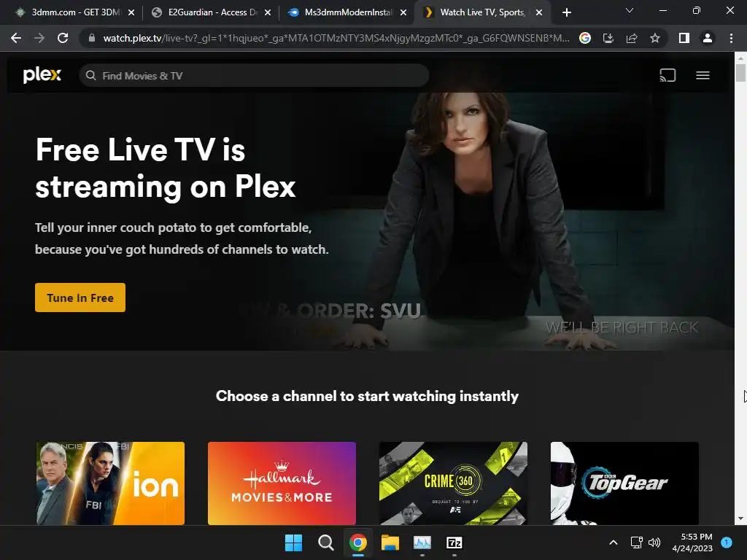Select the Watch Live TV, Sports tab

point(481,12)
